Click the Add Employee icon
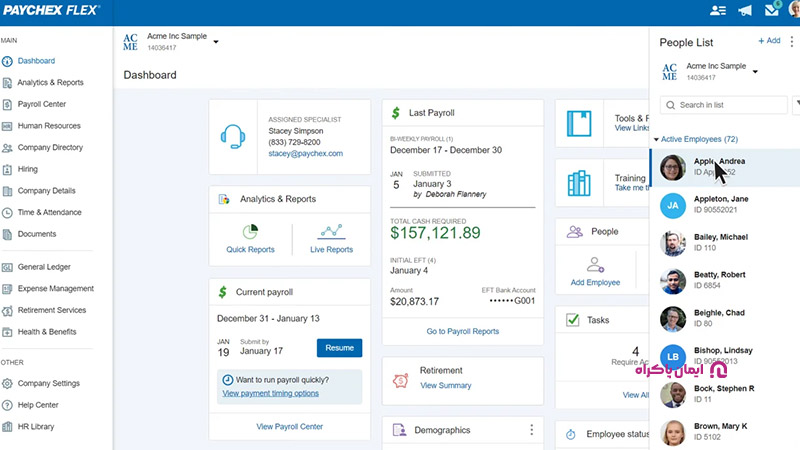800x450 pixels. [x=595, y=265]
